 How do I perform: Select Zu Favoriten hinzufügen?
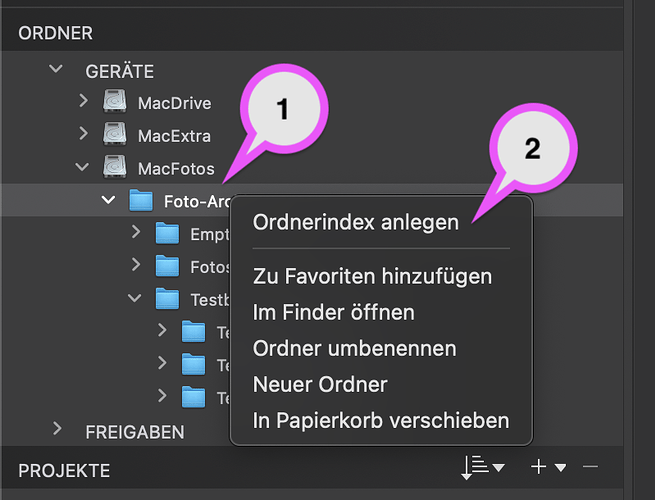coord(372,275)
